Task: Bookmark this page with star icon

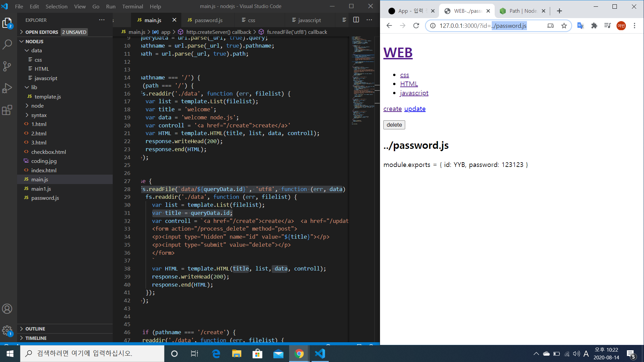Action: pos(564,25)
